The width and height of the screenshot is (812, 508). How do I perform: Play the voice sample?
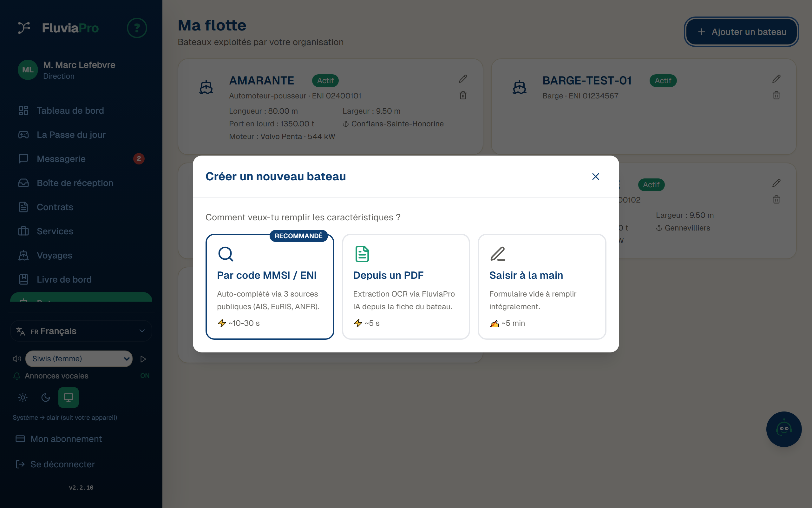point(143,359)
